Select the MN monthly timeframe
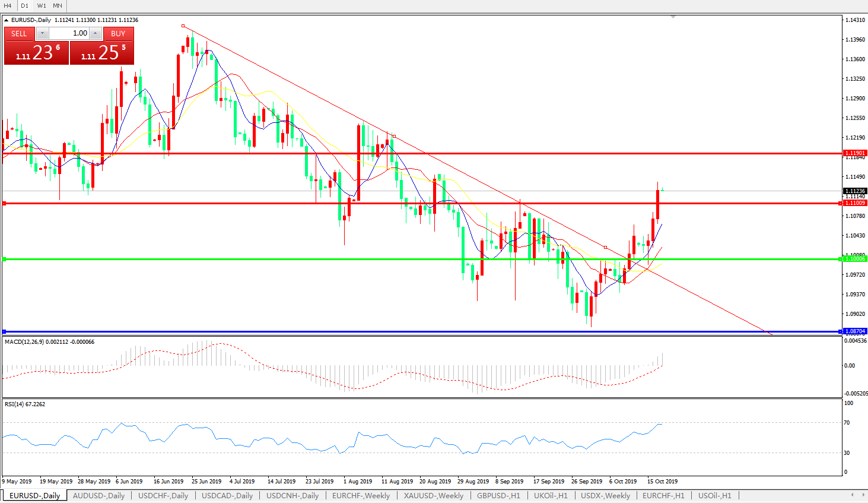Screen dimensions: 868x503 (58, 5)
